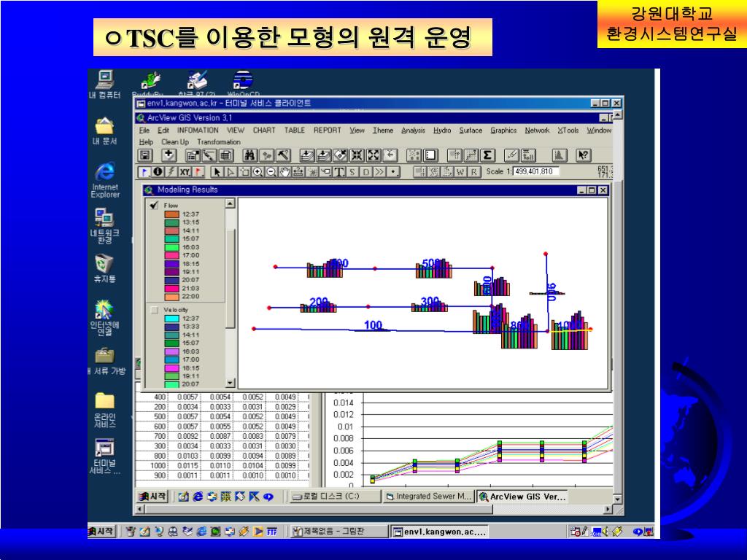Viewport: 747px width, 560px height.
Task: Click the binoculars Find icon
Action: point(249,155)
